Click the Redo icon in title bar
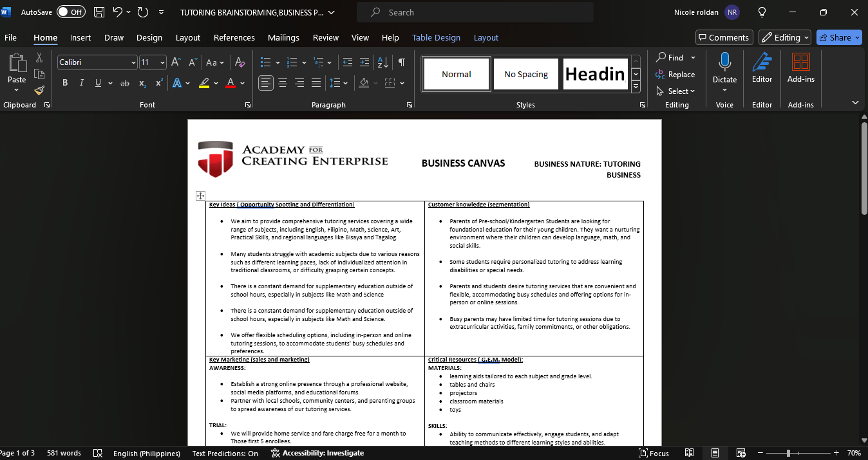 click(x=143, y=12)
